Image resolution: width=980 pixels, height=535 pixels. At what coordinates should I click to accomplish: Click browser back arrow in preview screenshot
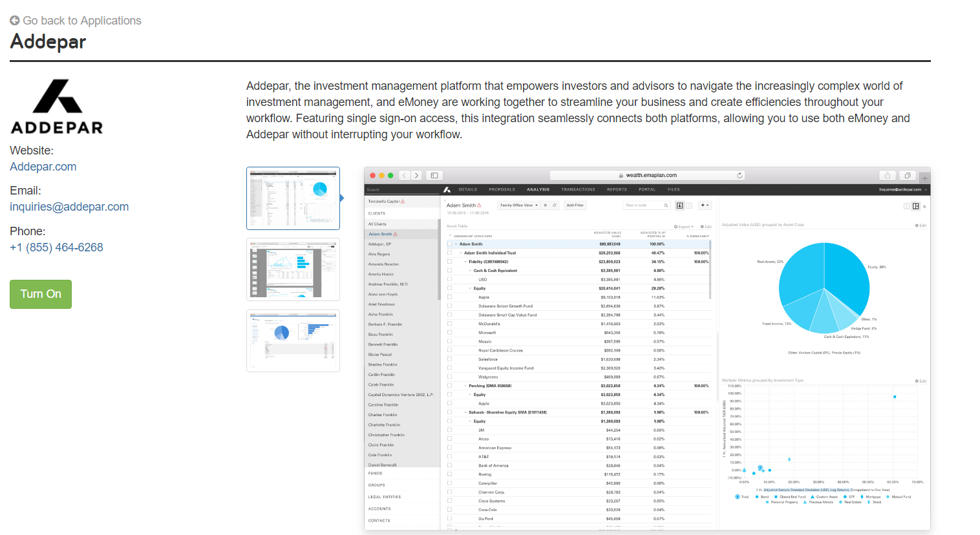pyautogui.click(x=405, y=175)
